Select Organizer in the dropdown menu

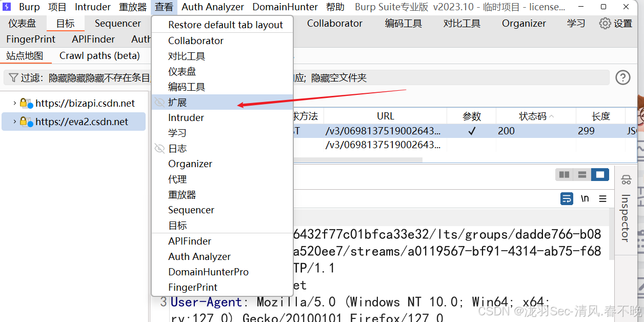(x=223, y=164)
